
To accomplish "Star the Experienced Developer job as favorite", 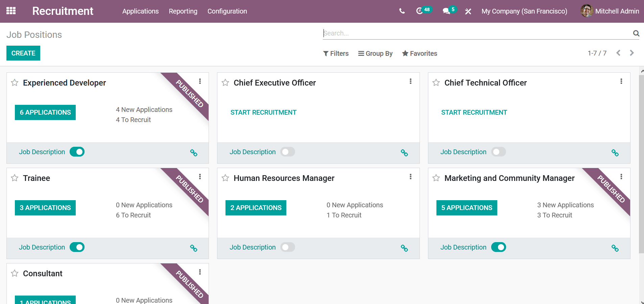I will point(15,83).
